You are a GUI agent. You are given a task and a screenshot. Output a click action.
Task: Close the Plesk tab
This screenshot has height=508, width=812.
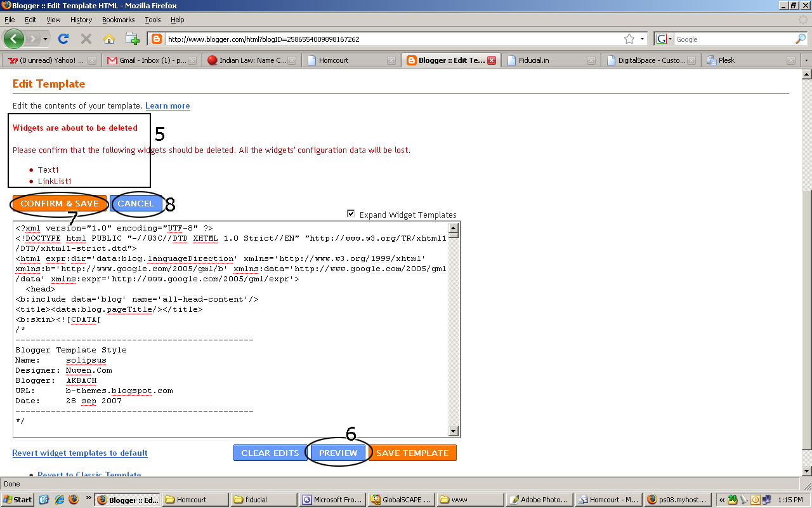point(791,60)
